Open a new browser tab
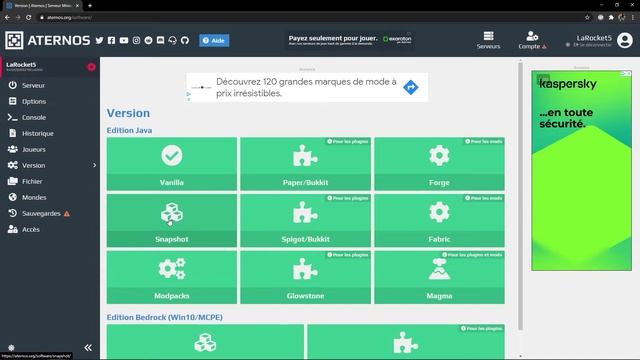640x360 pixels. [90, 6]
